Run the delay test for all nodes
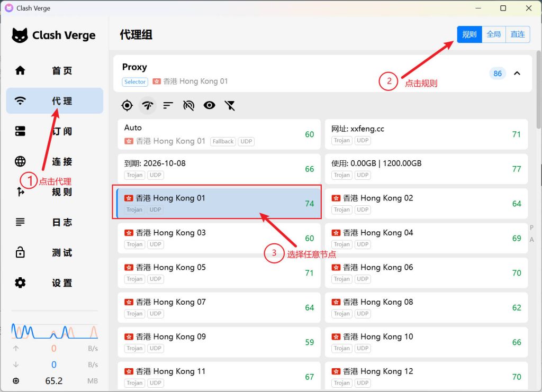This screenshot has height=392, width=542. [148, 105]
